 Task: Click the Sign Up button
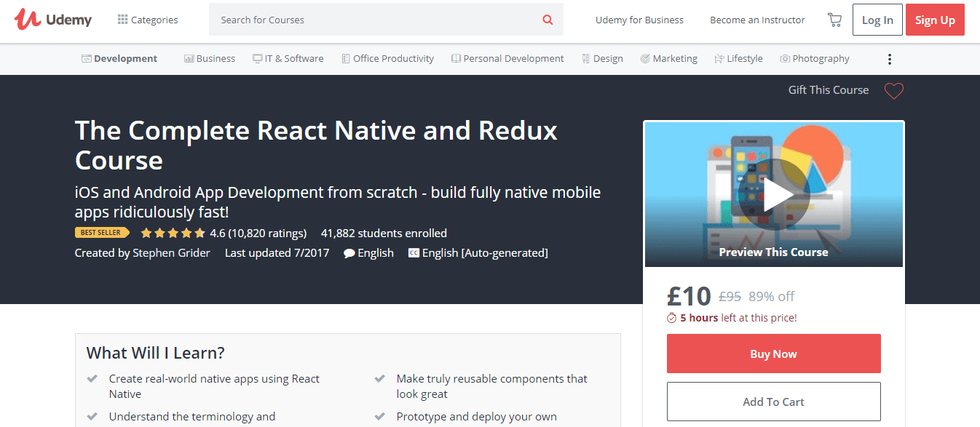point(935,20)
